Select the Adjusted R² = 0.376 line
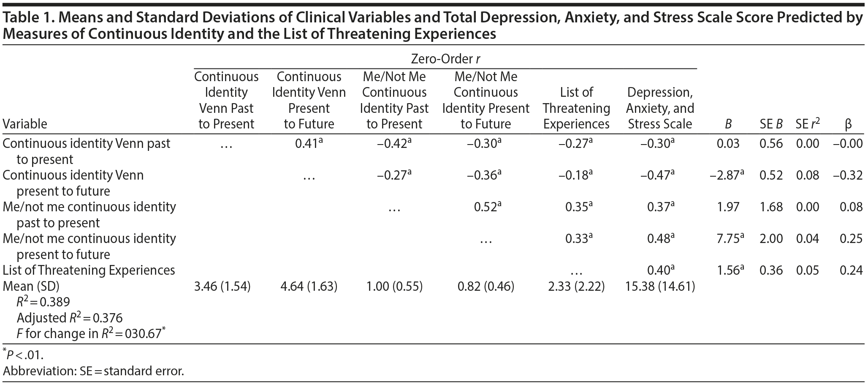This screenshot has width=868, height=385. click(x=70, y=318)
